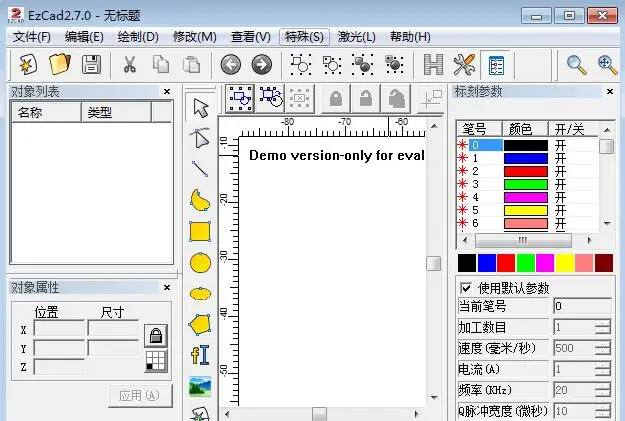Select the bitmap image tool

coord(200,386)
